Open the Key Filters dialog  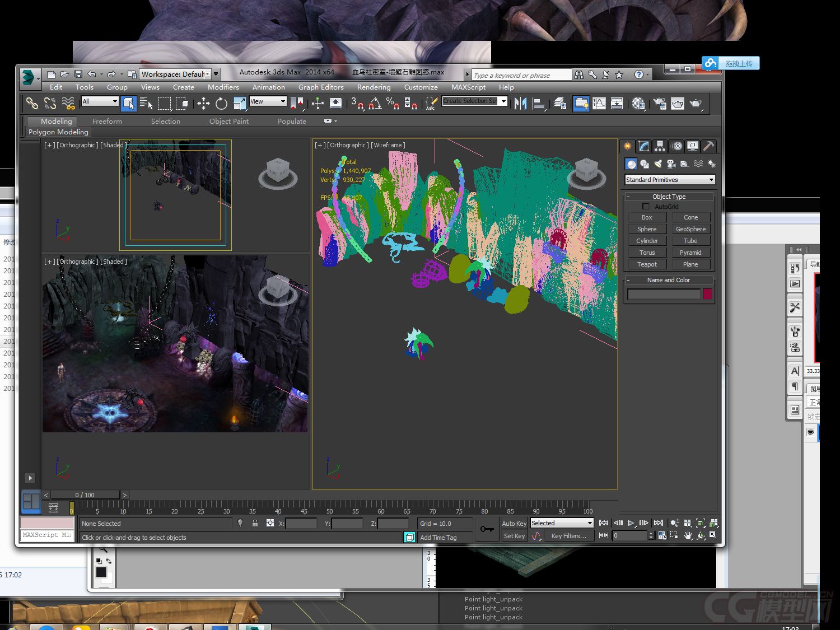click(568, 536)
